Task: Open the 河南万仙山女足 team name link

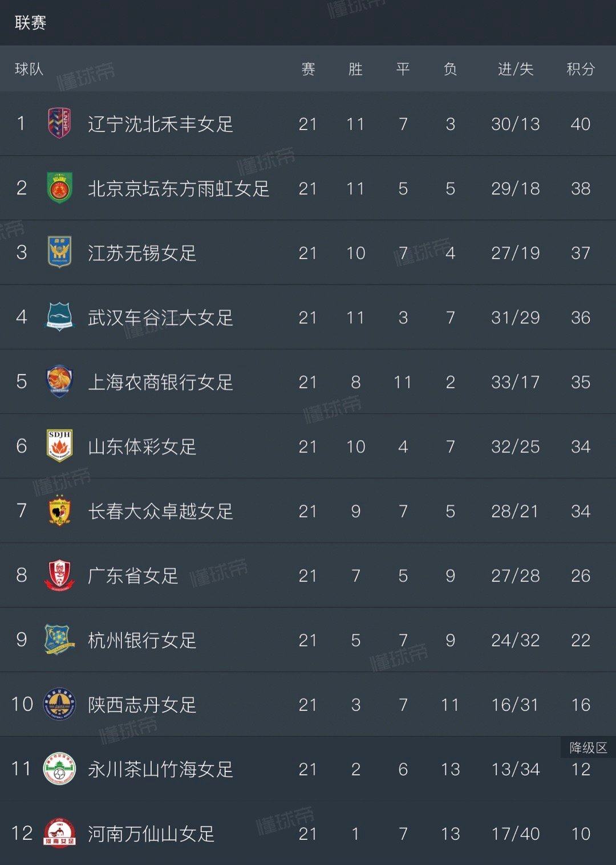Action: [x=151, y=834]
